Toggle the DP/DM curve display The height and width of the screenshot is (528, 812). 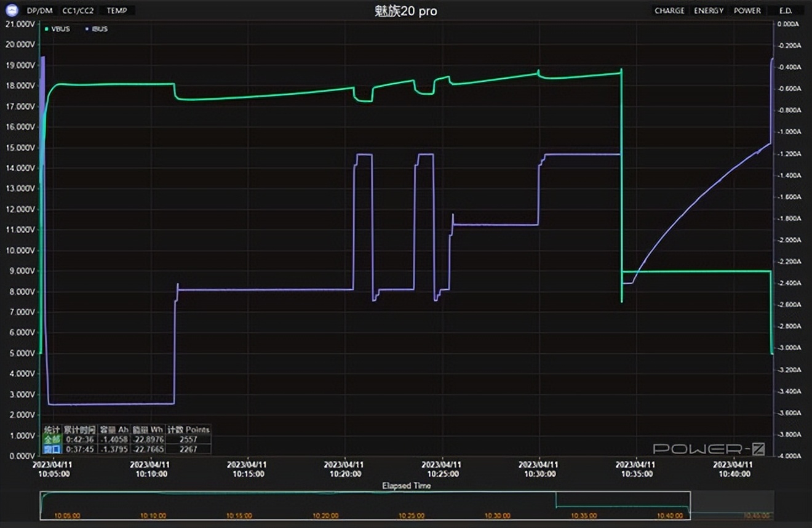coord(39,10)
